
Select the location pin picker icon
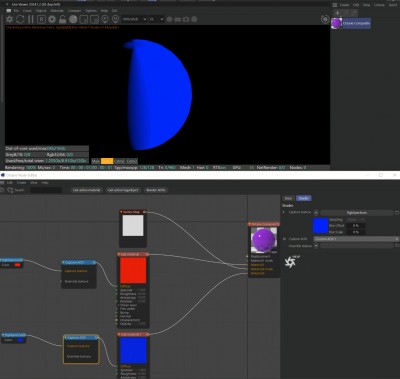coord(115,19)
